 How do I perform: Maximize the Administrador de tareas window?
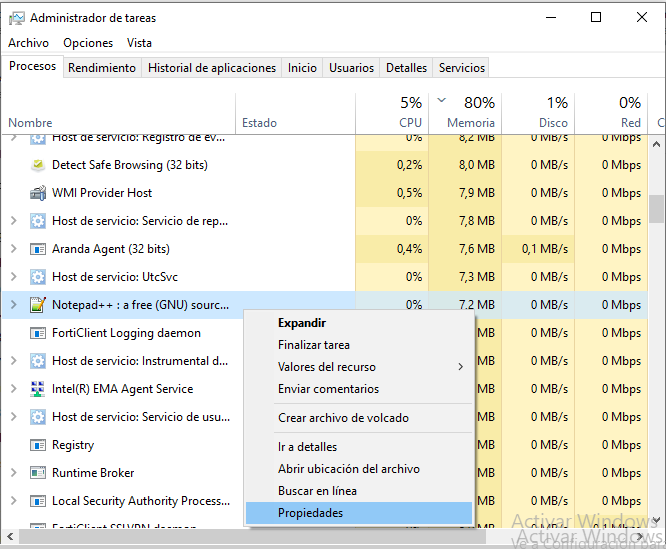click(596, 17)
